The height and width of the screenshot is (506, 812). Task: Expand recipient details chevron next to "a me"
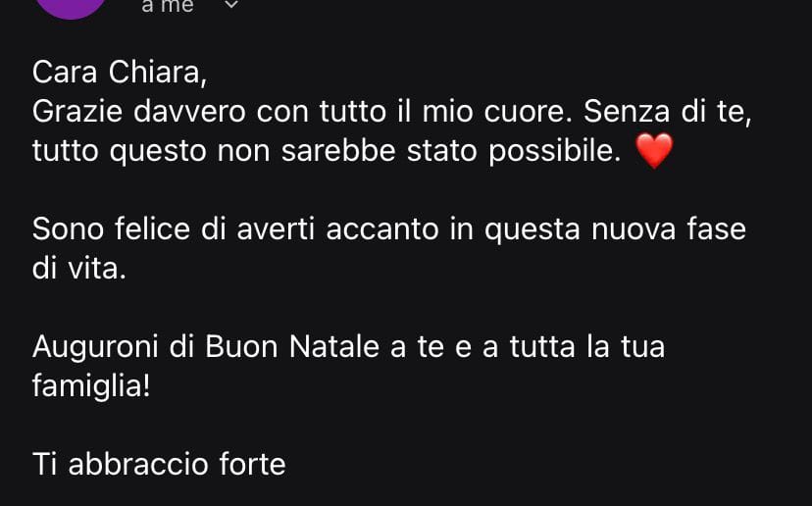pyautogui.click(x=231, y=5)
